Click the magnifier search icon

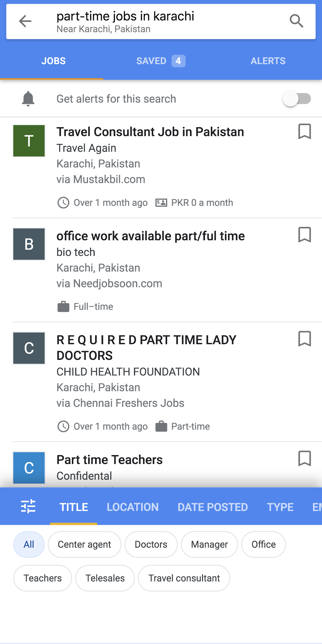coord(296,21)
